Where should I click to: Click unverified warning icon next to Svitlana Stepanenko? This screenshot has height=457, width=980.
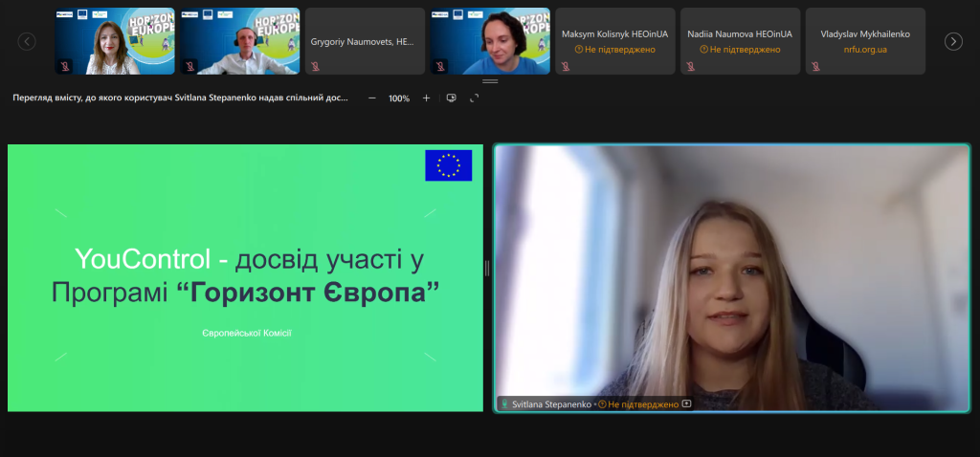click(602, 404)
